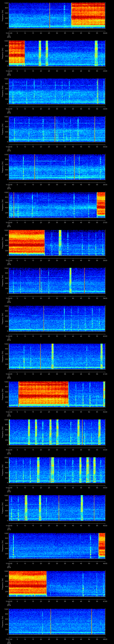This screenshot has height=644, width=114.
Task: Click the red vertical line at 19:44:31
Action: pyautogui.click(x=59, y=508)
